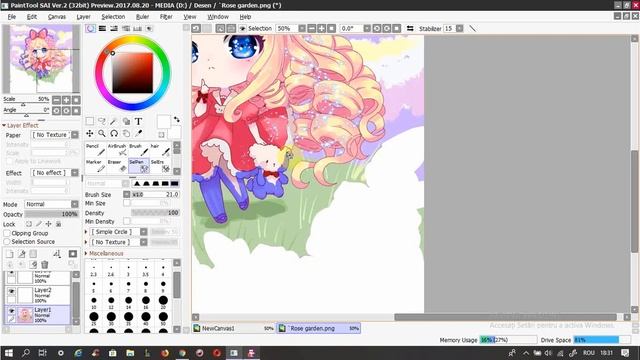Swap foreground and background colors
This screenshot has width=640, height=360.
pyautogui.click(x=176, y=120)
